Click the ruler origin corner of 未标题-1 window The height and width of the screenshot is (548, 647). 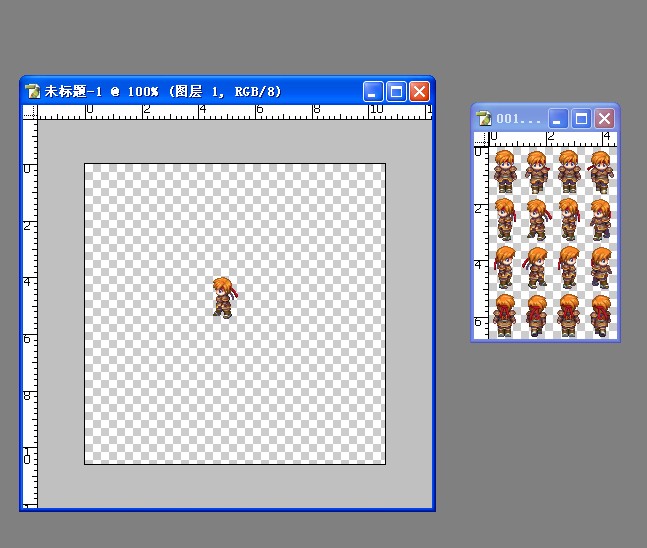tap(30, 112)
